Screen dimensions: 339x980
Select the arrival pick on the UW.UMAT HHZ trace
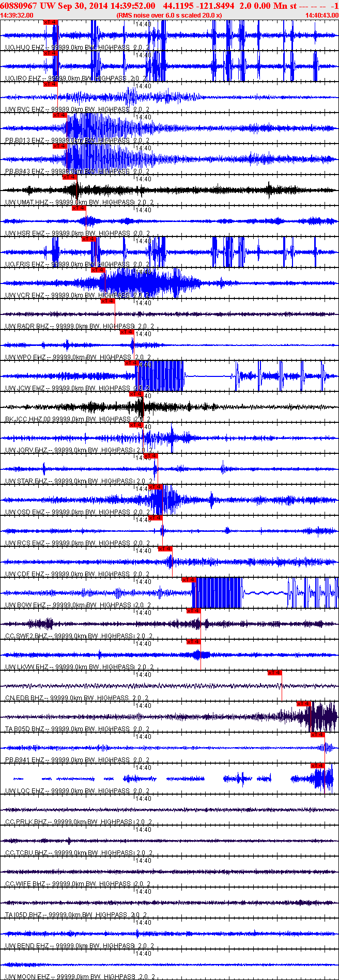point(70,177)
